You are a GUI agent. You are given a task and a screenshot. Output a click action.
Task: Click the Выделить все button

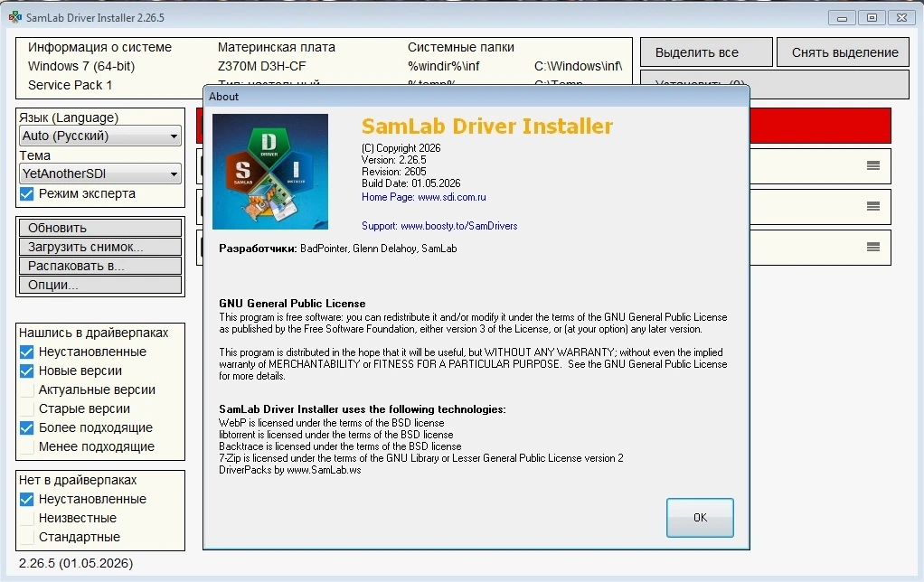tap(706, 52)
